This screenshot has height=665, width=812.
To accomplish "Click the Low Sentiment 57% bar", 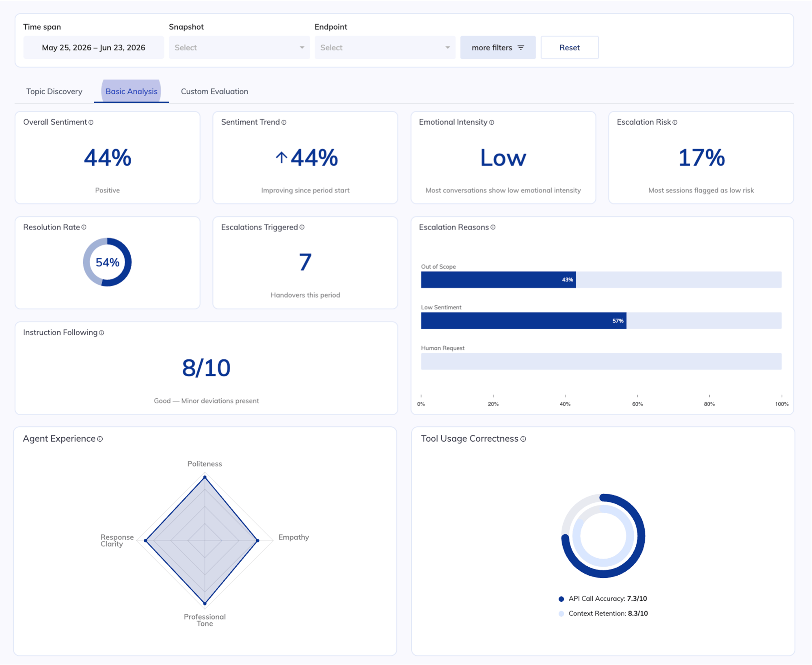I will pos(524,321).
